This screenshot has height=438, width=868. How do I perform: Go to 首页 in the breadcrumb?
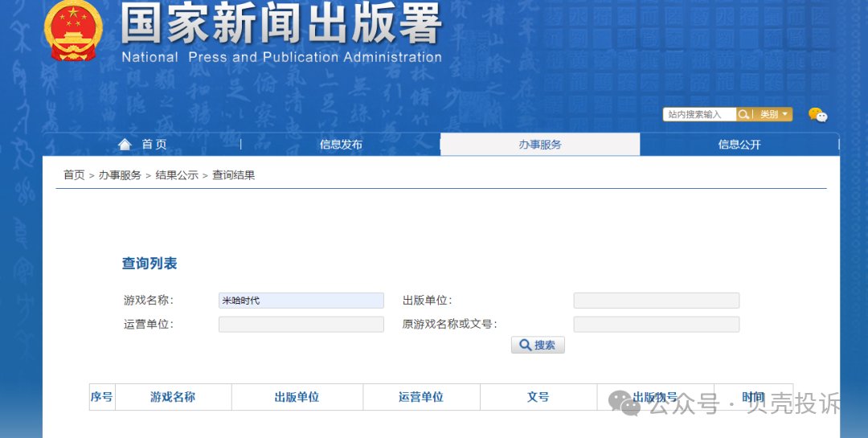point(74,175)
